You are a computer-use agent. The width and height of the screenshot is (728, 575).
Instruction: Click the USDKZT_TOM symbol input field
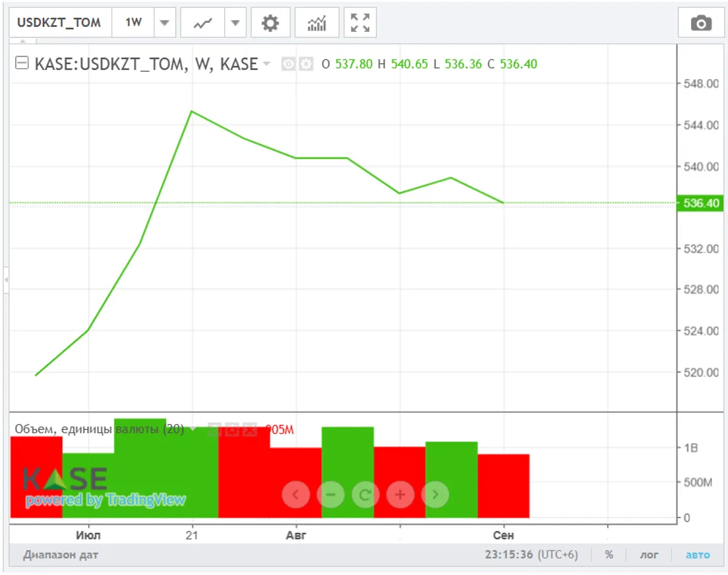(x=59, y=23)
